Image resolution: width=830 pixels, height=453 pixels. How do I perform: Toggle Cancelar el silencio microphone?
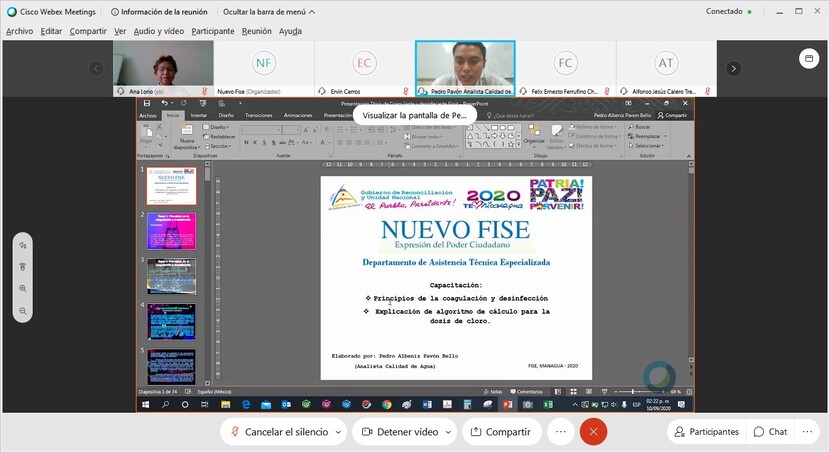279,432
